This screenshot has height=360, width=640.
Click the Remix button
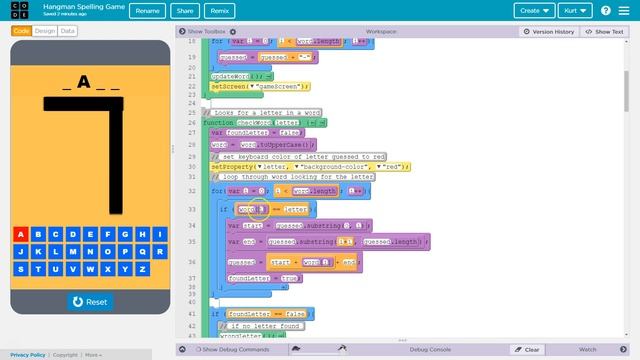point(220,11)
